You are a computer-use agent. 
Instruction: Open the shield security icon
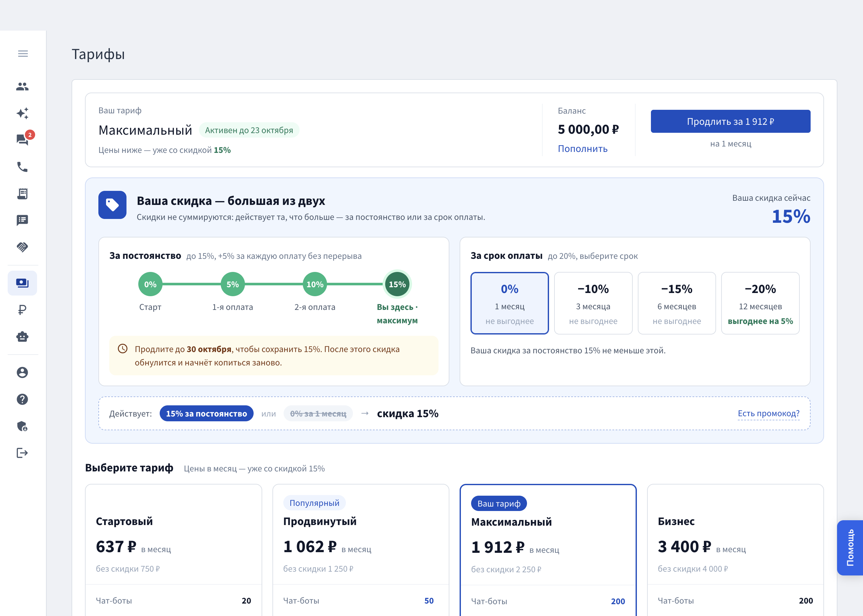pos(22,426)
